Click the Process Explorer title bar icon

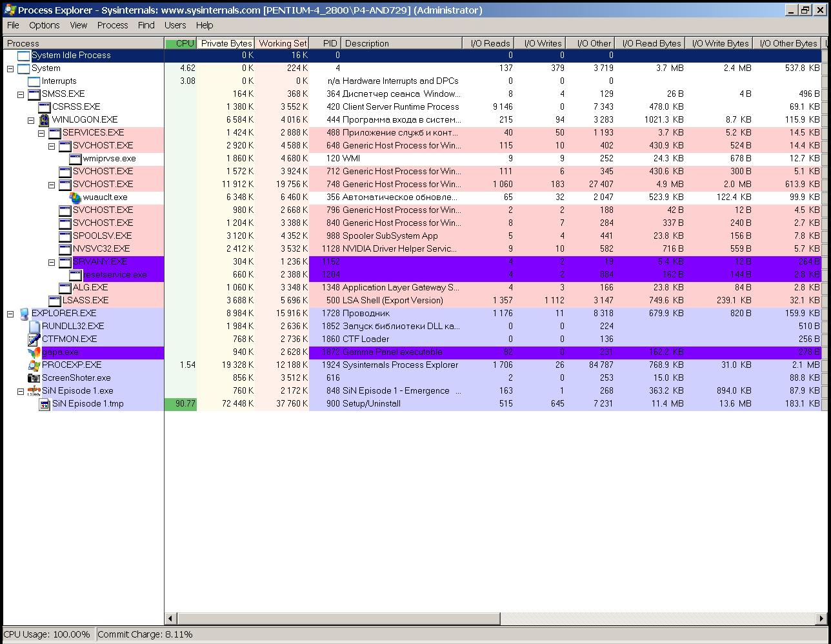tap(10, 10)
